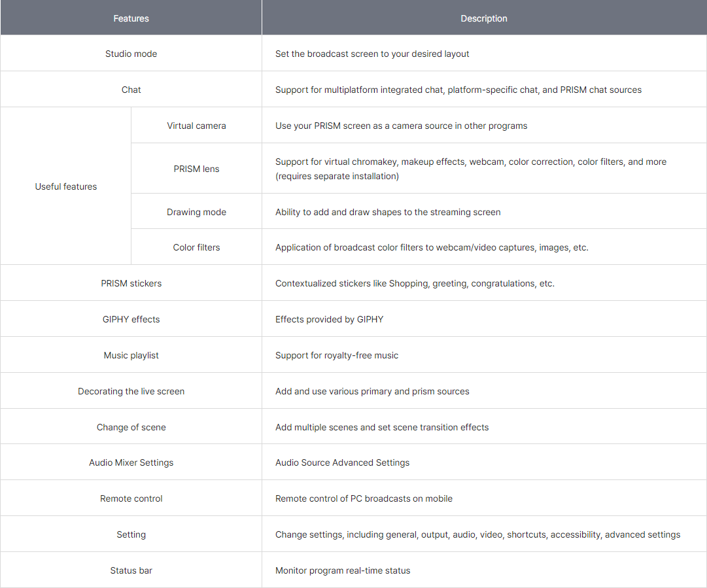This screenshot has height=588, width=707.
Task: Click the Music playlist cell
Action: (x=131, y=355)
